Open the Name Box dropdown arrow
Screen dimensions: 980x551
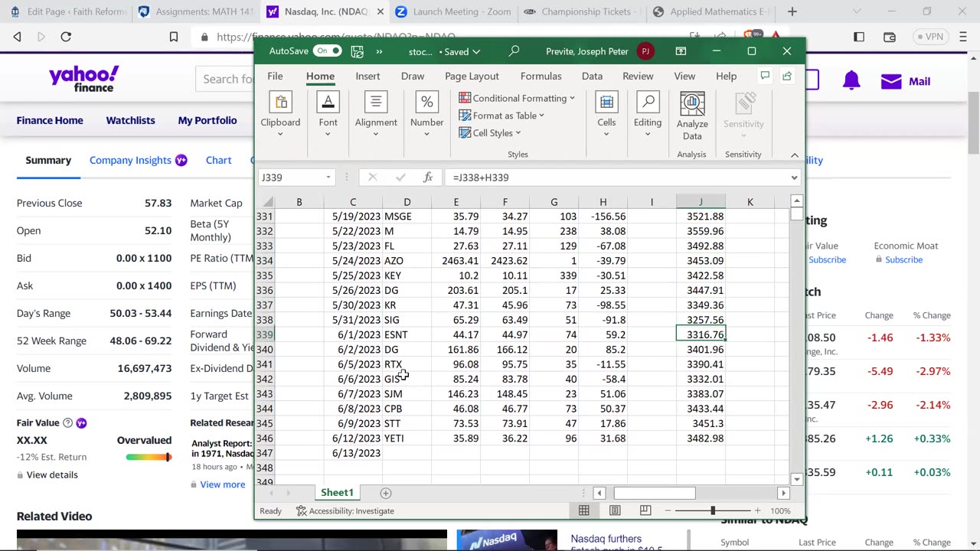pos(328,178)
